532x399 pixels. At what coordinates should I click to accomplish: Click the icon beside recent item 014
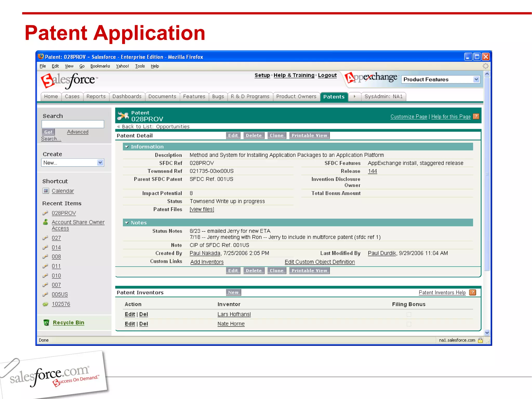[x=45, y=247]
